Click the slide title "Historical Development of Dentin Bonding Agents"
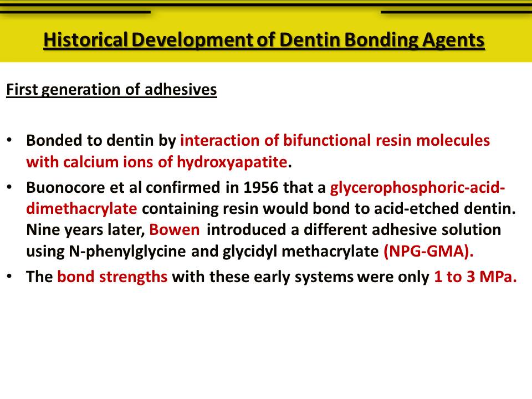Image resolution: width=532 pixels, height=399 pixels. (265, 39)
